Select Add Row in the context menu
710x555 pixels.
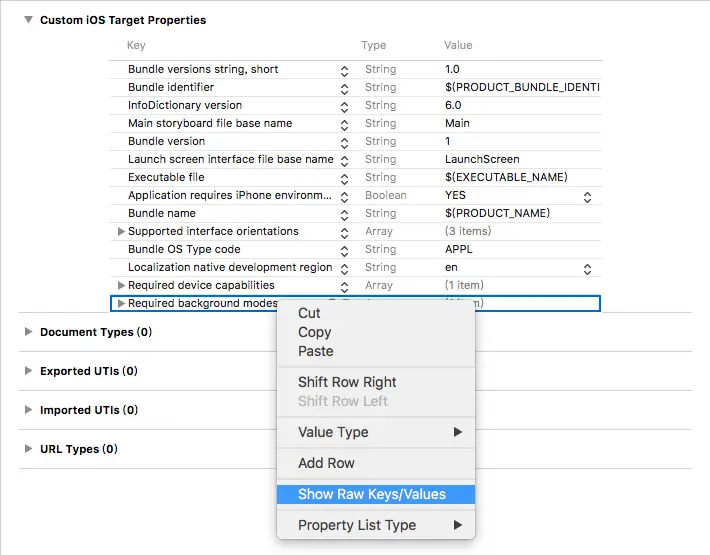[x=326, y=463]
